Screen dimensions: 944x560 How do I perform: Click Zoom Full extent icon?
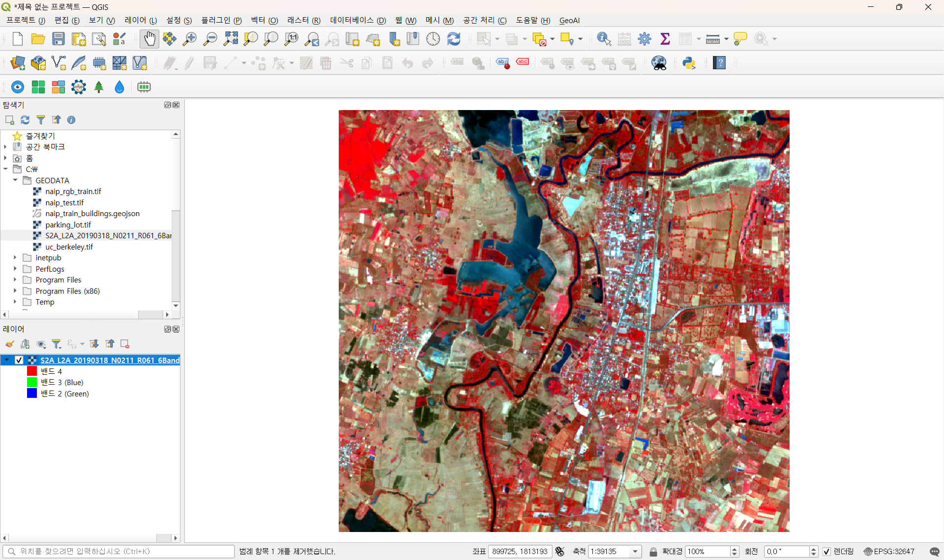click(x=230, y=39)
